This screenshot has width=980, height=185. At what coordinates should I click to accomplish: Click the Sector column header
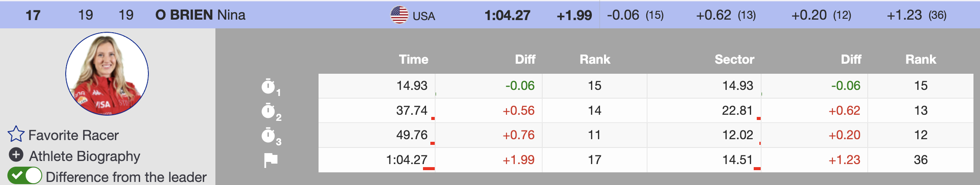tap(734, 59)
